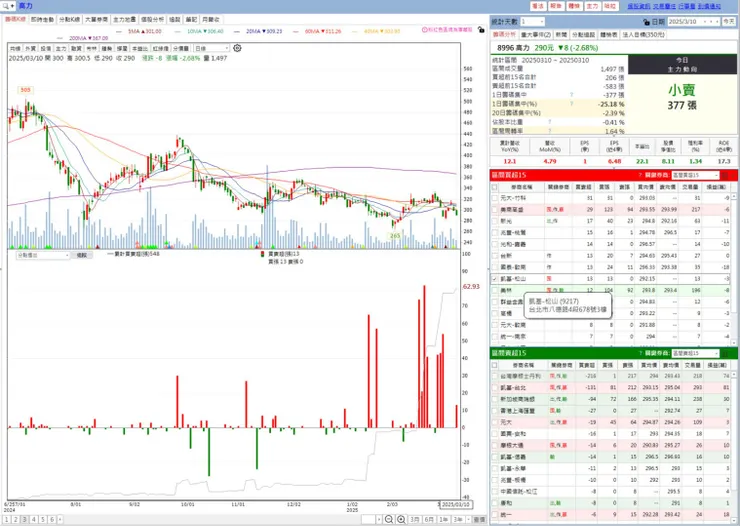Click the 今天 button
The width and height of the screenshot is (740, 526).
pyautogui.click(x=729, y=22)
